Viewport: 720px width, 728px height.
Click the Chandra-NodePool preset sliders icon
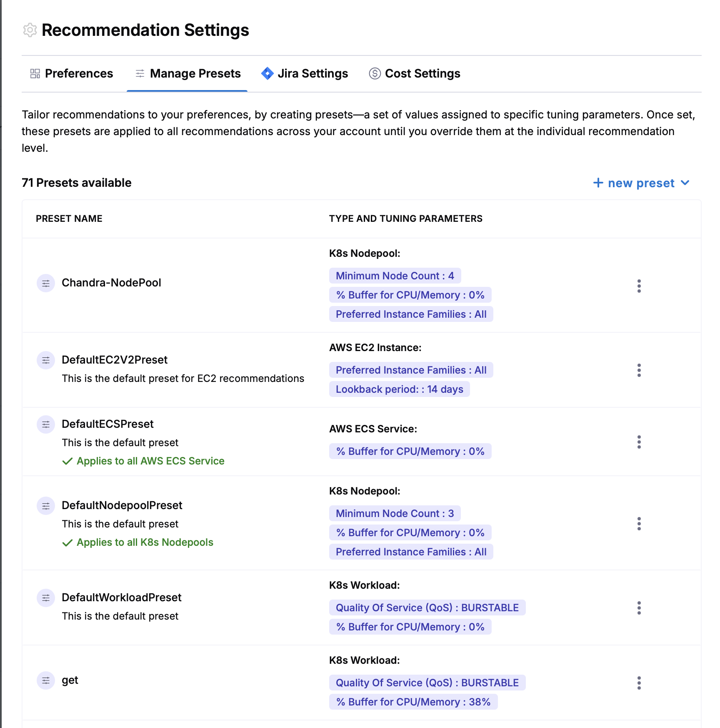pyautogui.click(x=46, y=284)
